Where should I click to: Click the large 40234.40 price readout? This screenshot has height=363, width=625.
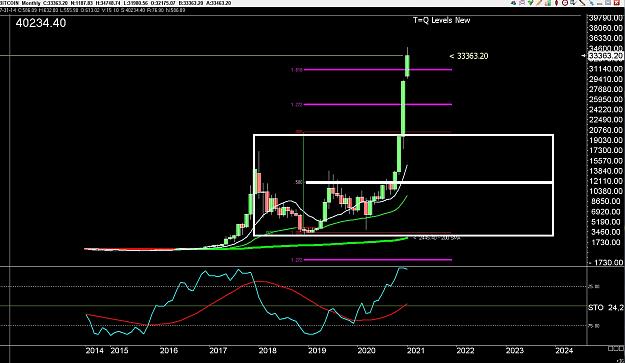click(41, 23)
